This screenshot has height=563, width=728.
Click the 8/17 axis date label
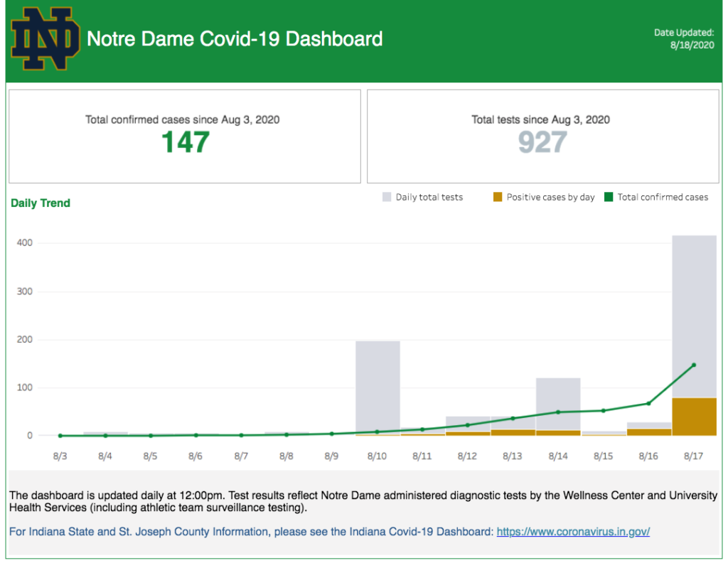(x=694, y=456)
